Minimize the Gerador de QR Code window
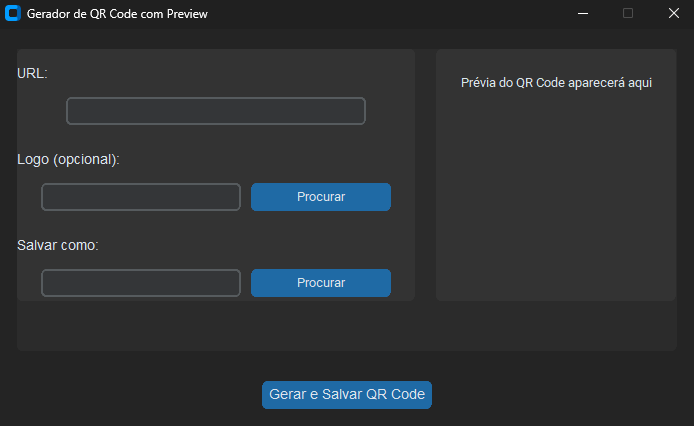 coord(583,13)
